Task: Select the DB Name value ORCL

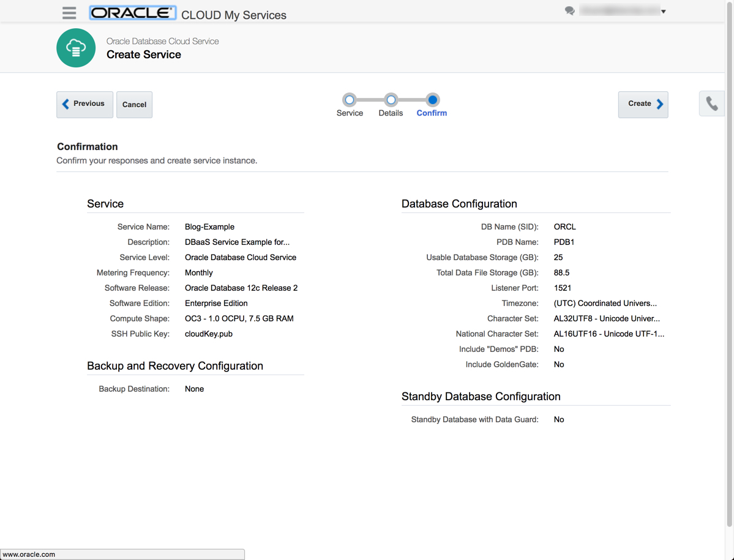Action: (565, 227)
